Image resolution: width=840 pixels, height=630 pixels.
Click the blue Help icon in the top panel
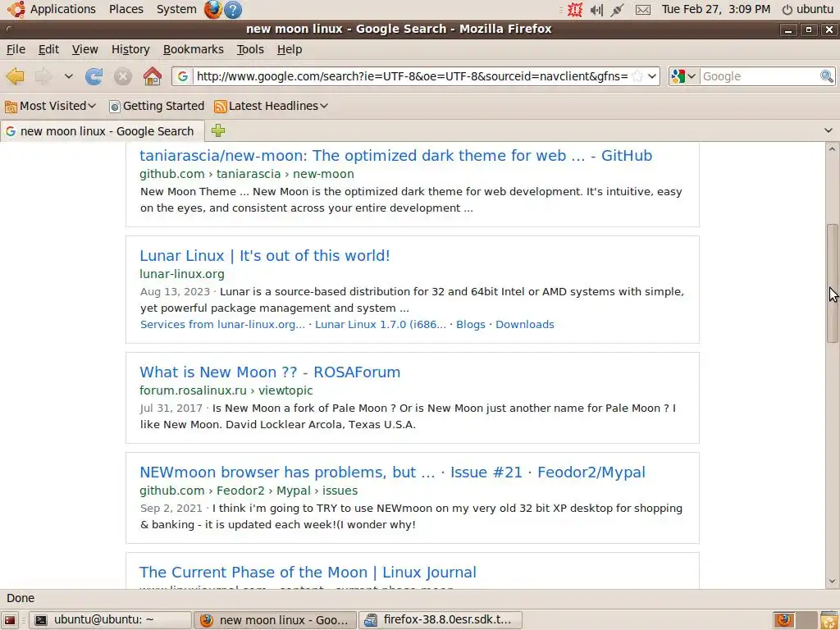(232, 10)
